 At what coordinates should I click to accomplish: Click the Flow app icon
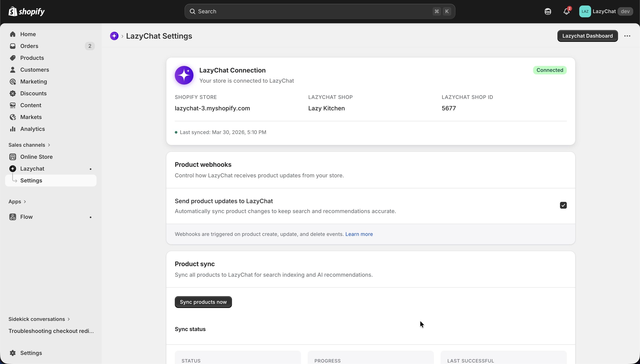point(13,217)
